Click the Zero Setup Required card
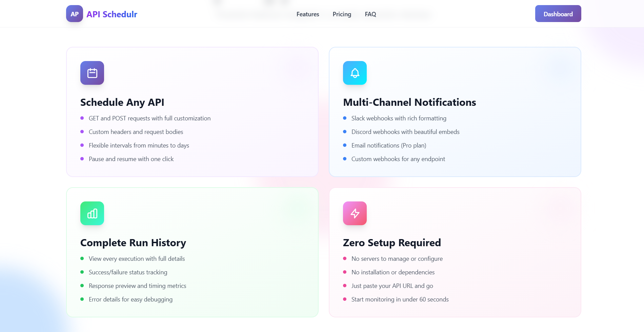 pos(455,253)
